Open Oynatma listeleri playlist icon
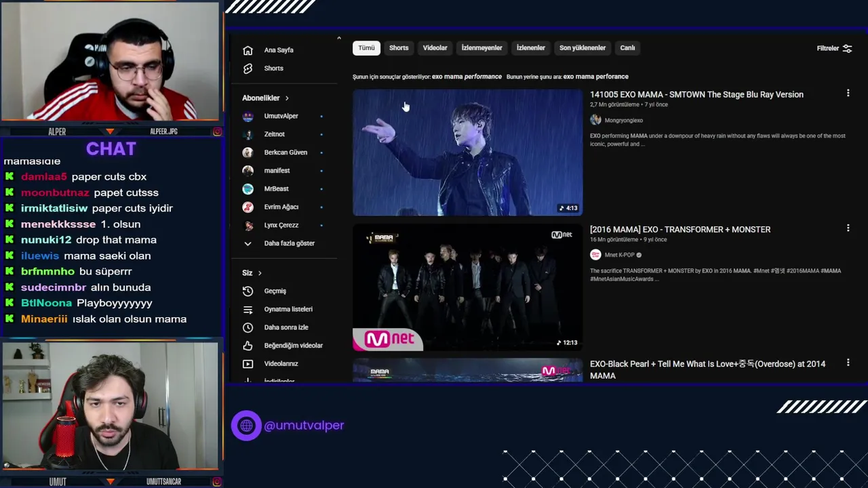Screen dimensions: 868x488 pos(248,309)
